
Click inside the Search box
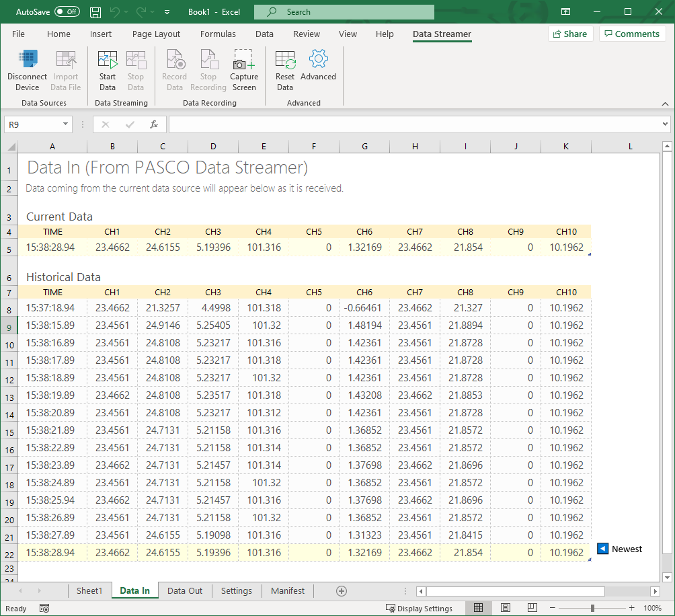344,11
